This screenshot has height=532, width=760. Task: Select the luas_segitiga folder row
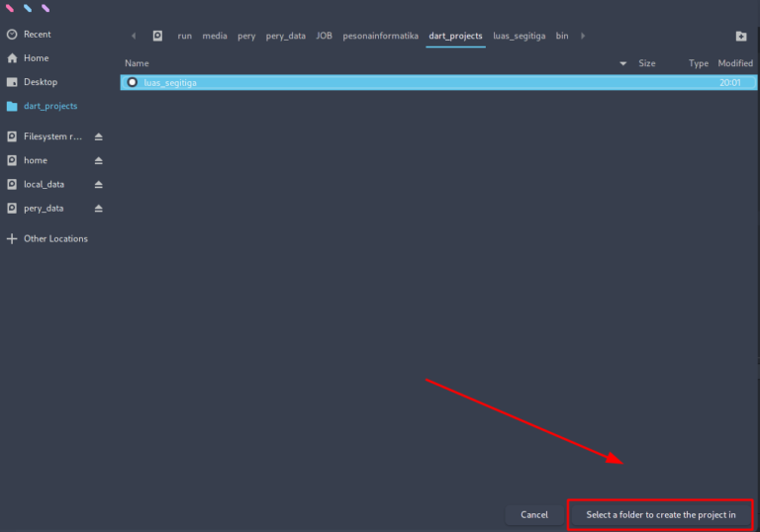396,82
